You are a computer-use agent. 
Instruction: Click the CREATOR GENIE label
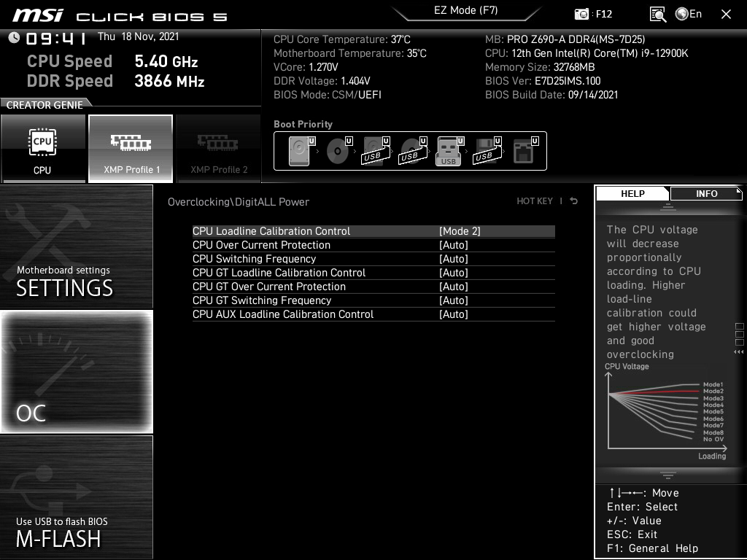coord(44,105)
